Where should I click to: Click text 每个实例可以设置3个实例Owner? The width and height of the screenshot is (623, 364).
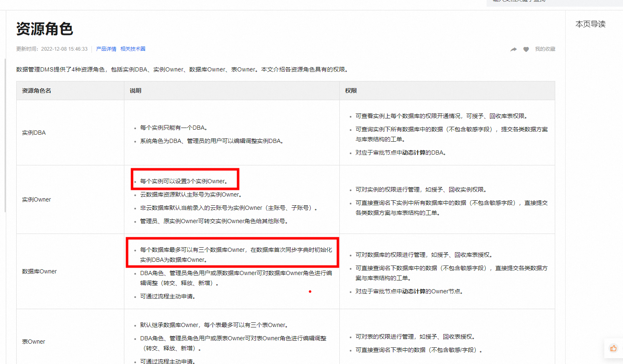[x=183, y=181]
